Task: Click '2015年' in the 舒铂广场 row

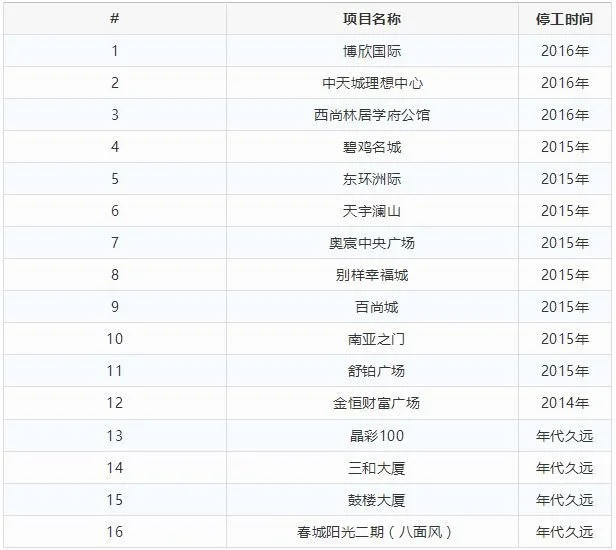Action: point(565,371)
